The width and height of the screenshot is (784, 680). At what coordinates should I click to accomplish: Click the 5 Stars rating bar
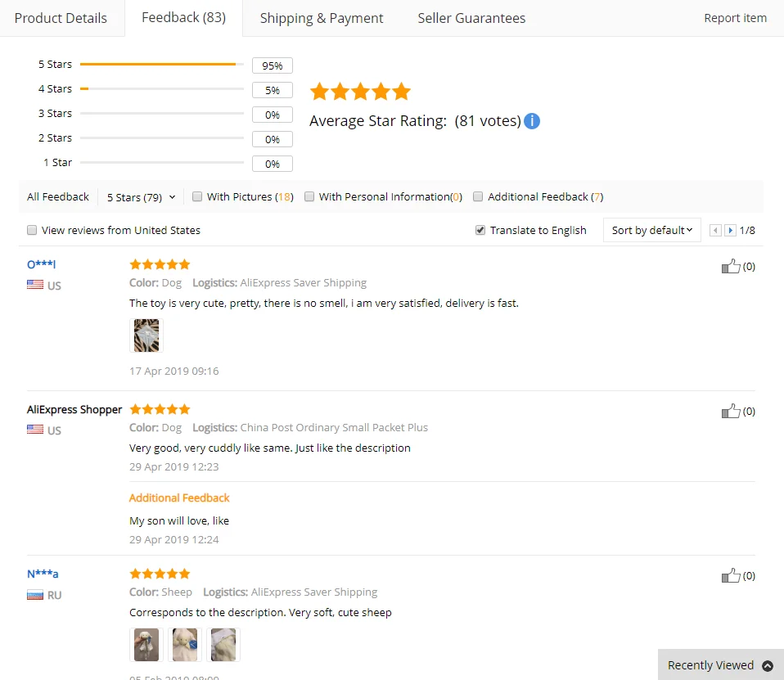(x=161, y=64)
